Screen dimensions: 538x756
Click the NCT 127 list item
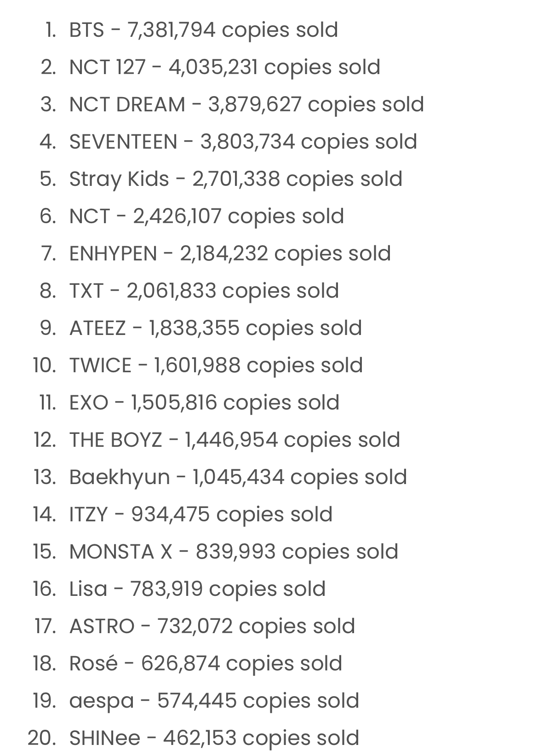point(225,68)
